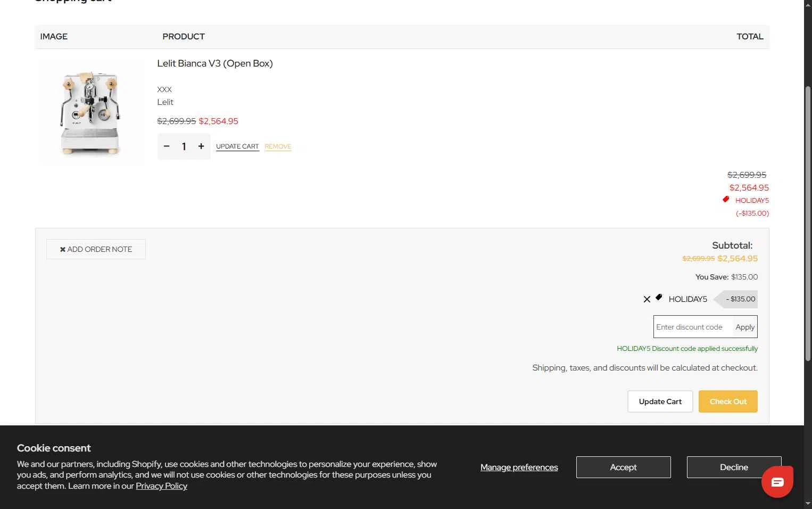Click the red discount tag icon in the total column
This screenshot has width=812, height=509.
point(726,199)
